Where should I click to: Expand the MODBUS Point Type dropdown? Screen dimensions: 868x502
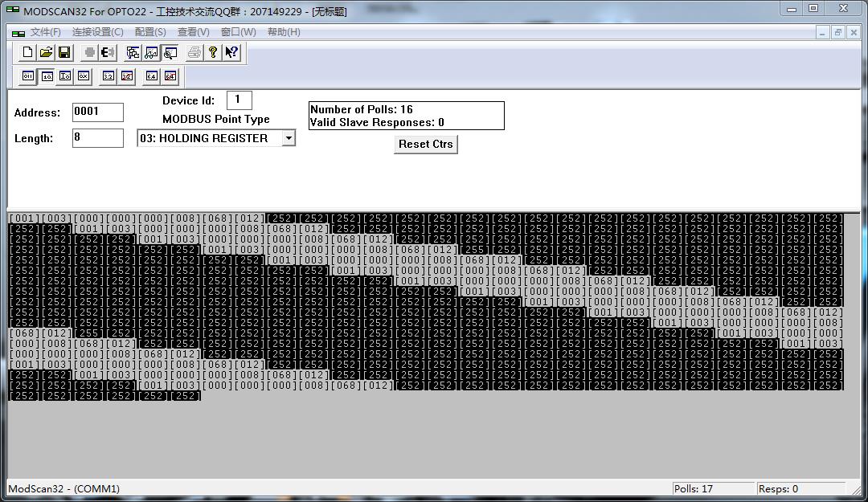click(x=288, y=138)
